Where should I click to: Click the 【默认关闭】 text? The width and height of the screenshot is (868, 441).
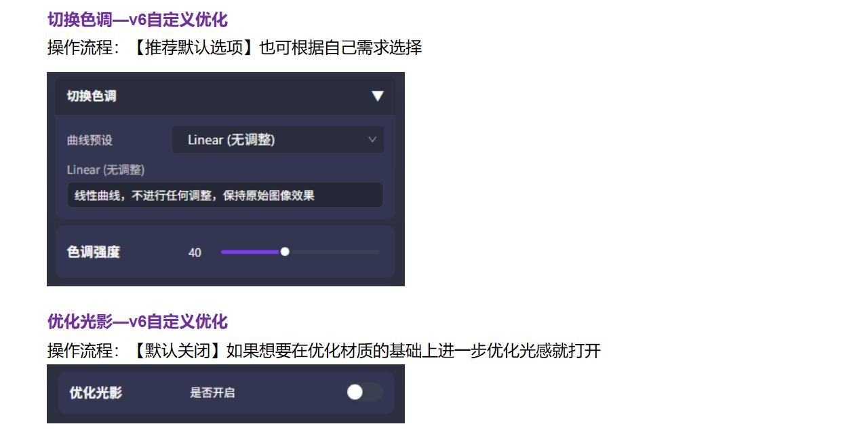(x=178, y=351)
